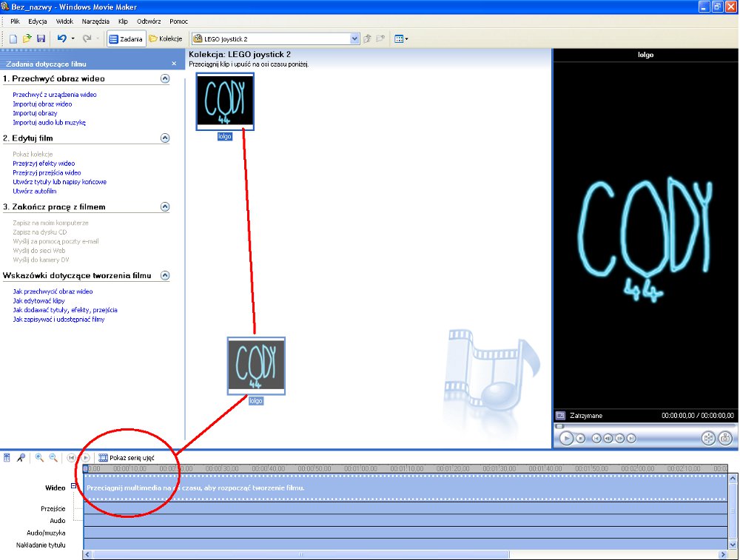Open a project with the folder icon
740x560 pixels.
pos(27,38)
